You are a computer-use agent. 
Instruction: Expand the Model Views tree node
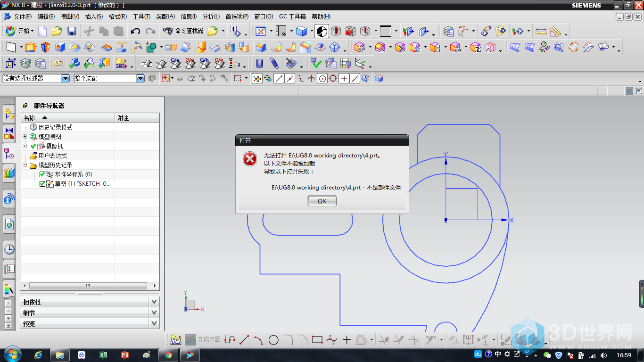pos(25,137)
